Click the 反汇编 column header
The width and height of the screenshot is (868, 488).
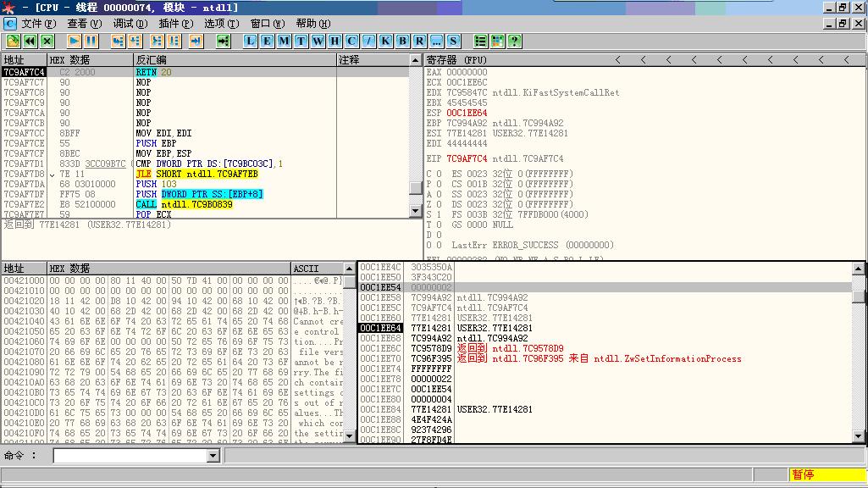(235, 60)
